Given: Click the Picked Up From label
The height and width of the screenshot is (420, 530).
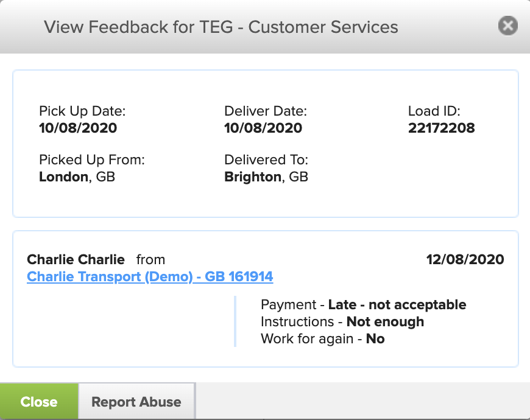Looking at the screenshot, I should (92, 160).
